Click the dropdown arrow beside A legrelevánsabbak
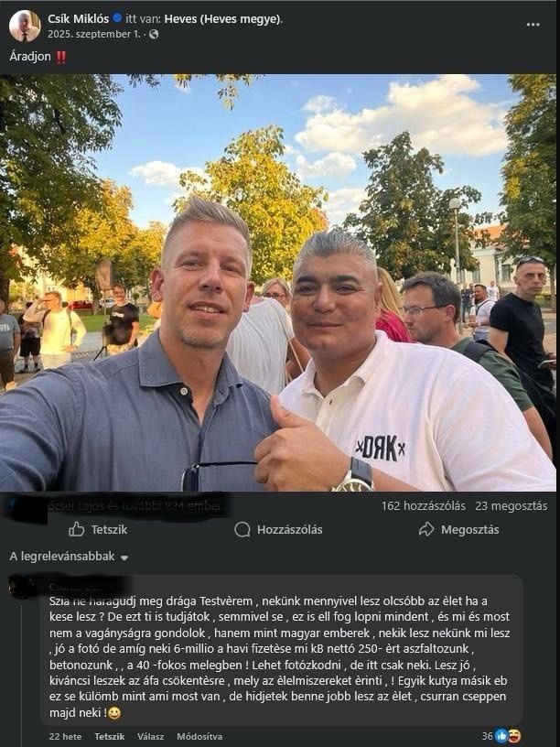560x747 pixels. tap(124, 558)
